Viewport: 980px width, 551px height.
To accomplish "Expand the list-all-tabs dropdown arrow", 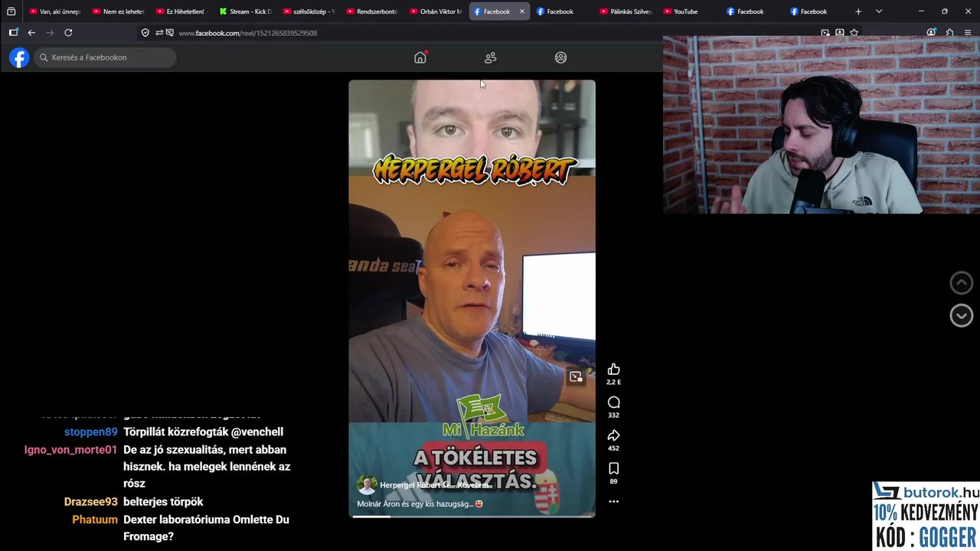I will (878, 11).
